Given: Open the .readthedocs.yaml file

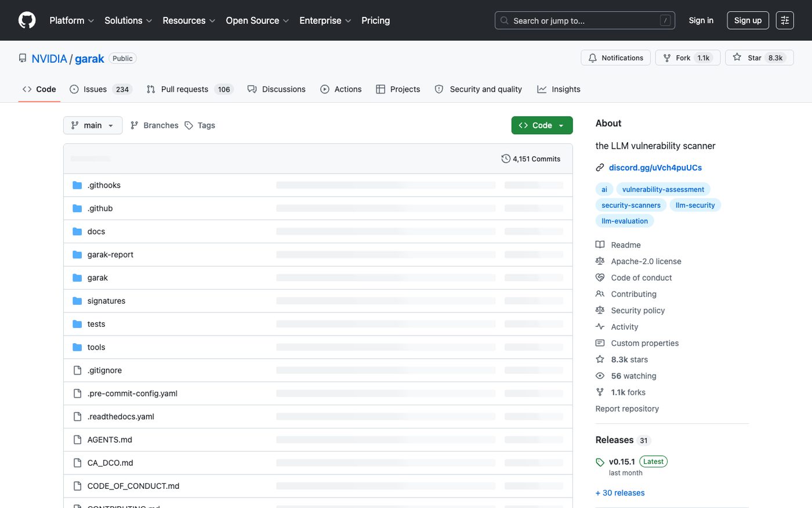Looking at the screenshot, I should coord(121,417).
